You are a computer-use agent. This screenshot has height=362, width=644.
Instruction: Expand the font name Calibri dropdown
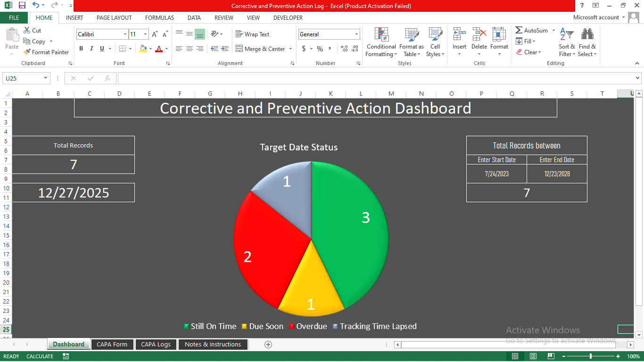(125, 34)
